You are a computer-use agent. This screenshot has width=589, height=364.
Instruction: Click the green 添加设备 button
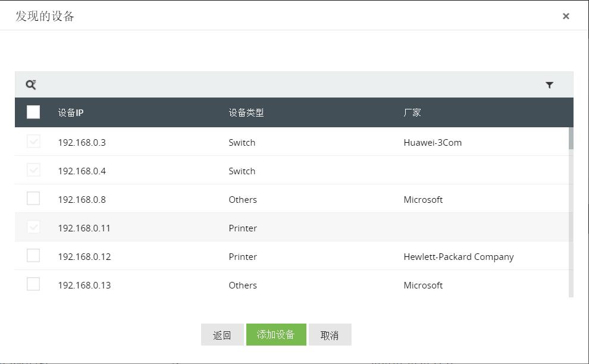click(276, 335)
